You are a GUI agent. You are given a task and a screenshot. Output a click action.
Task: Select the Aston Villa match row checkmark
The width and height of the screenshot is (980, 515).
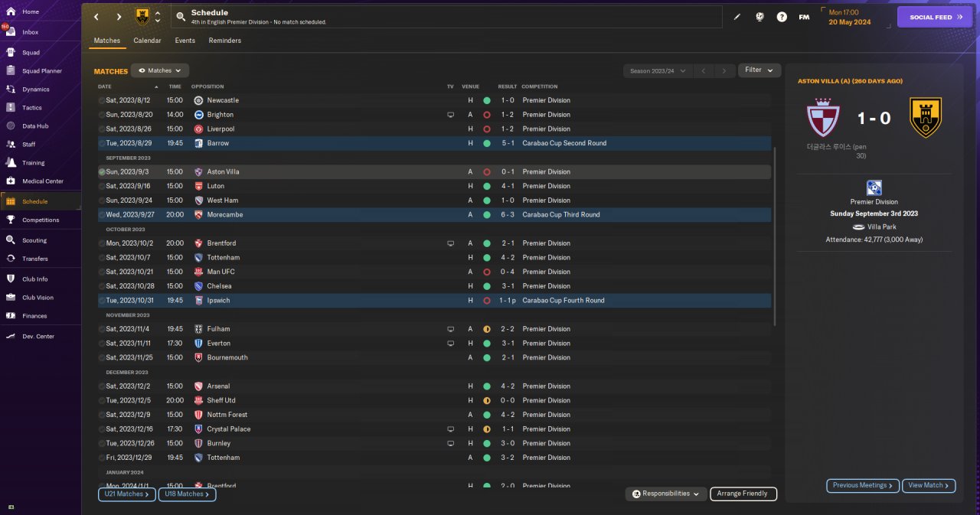102,171
